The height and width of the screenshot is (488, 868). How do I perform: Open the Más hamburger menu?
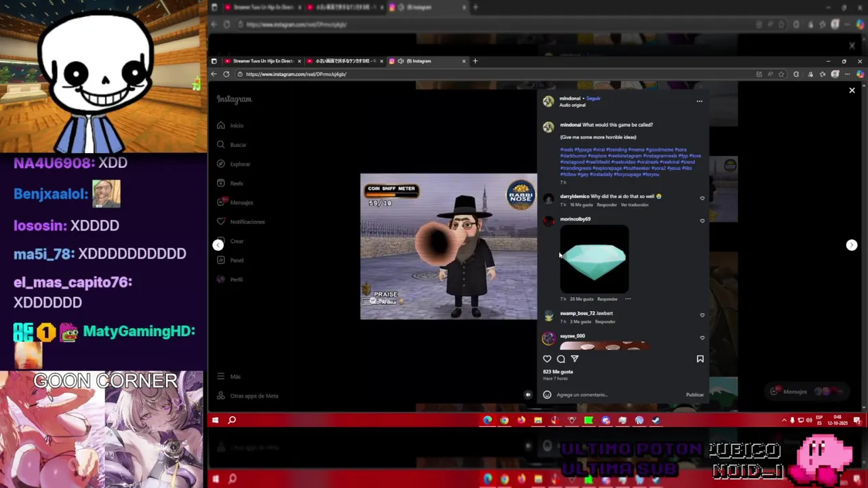[x=229, y=376]
